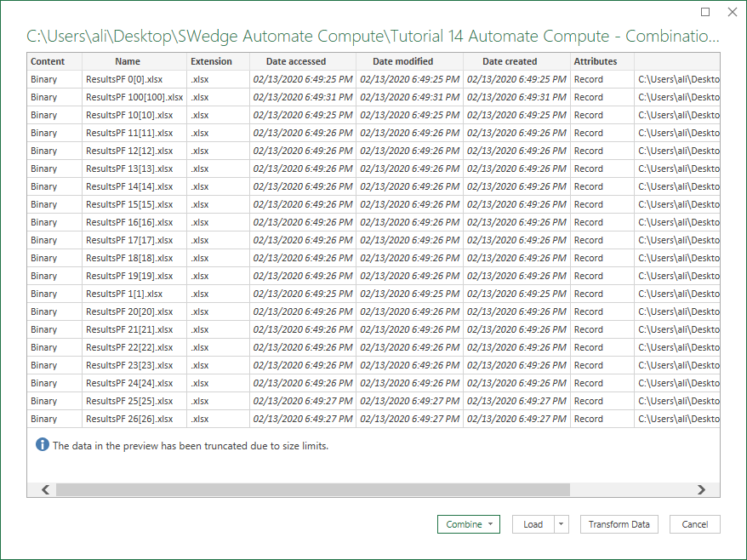Click the Extension column header
Screen dimensions: 747x560
click(x=211, y=61)
